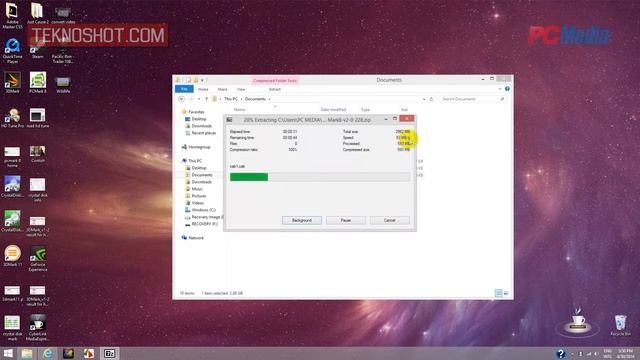This screenshot has height=360, width=640.
Task: Select Desktop under Favorites
Action: 199,119
